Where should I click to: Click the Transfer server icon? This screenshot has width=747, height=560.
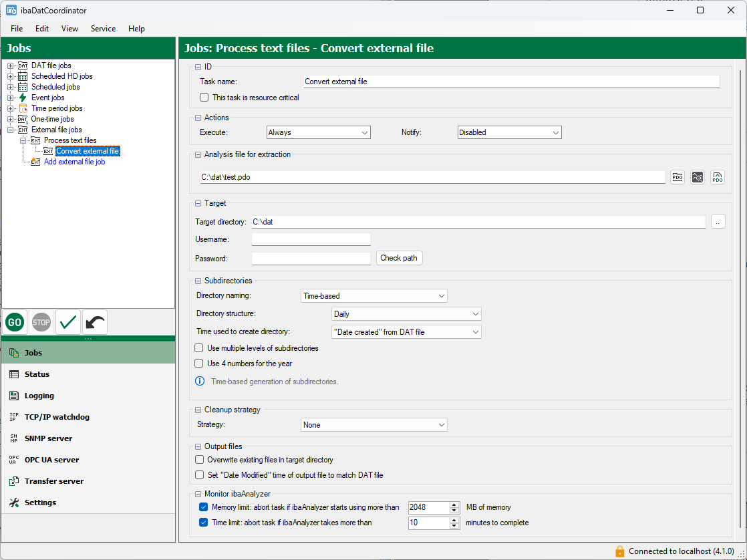pos(14,481)
